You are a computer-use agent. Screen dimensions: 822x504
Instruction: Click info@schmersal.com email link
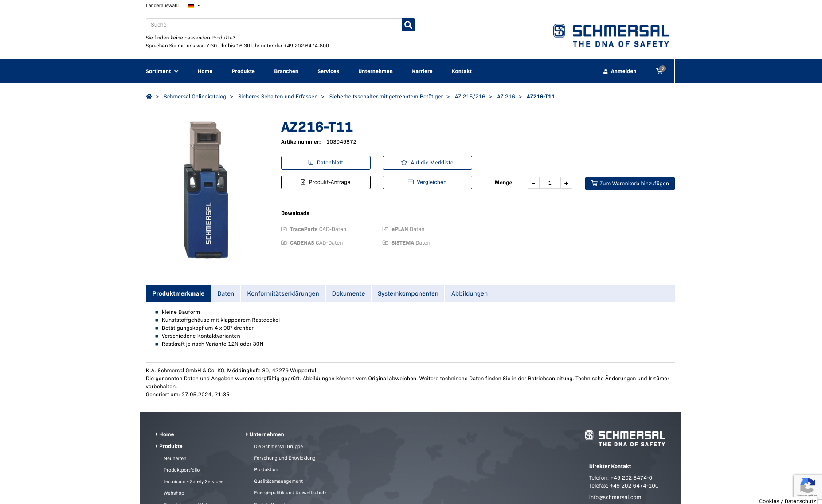pos(615,497)
